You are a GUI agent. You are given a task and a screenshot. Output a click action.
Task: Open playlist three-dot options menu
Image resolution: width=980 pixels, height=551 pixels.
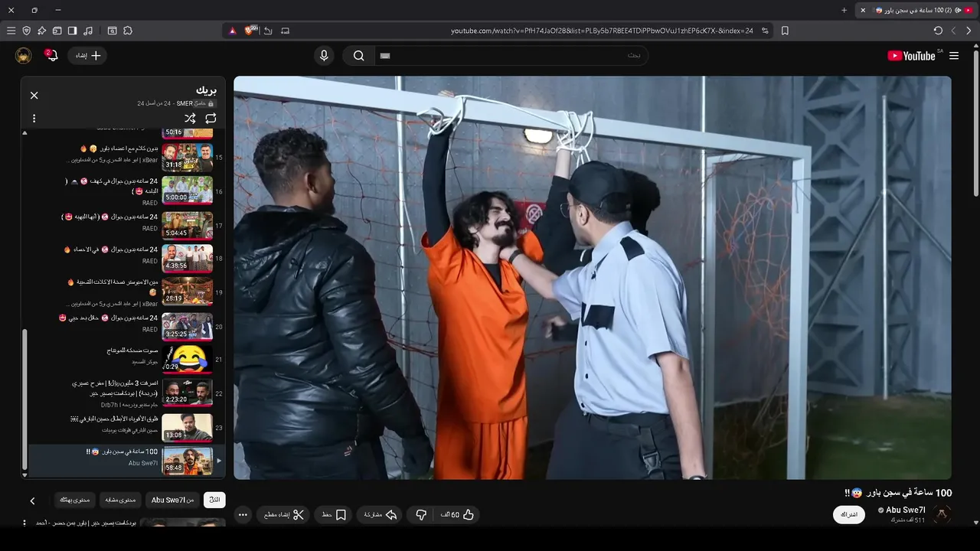point(34,119)
